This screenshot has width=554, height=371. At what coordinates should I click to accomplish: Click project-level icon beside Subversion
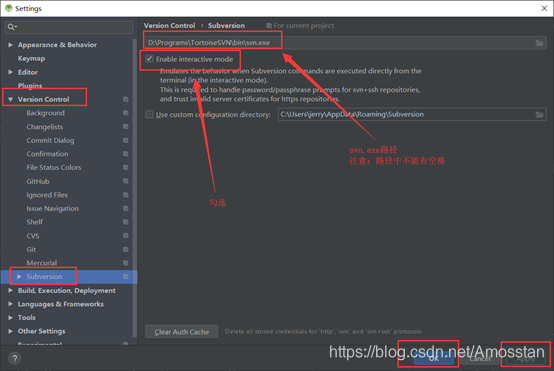click(x=125, y=276)
